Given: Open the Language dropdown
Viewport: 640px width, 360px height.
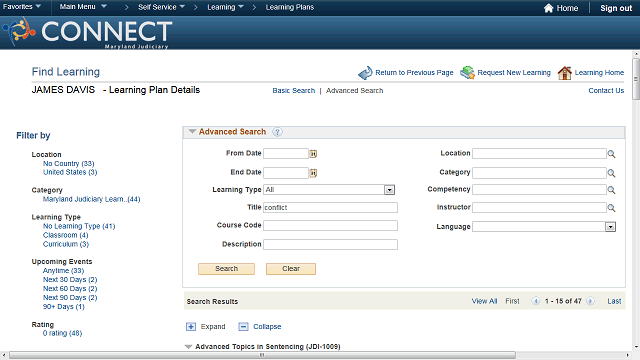Looking at the screenshot, I should click(610, 227).
